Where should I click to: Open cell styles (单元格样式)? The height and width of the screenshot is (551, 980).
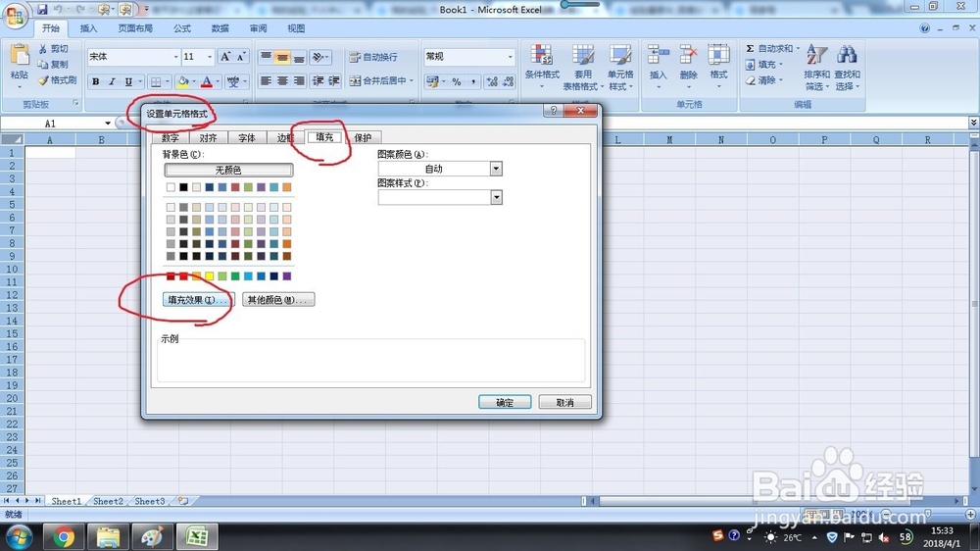point(620,67)
